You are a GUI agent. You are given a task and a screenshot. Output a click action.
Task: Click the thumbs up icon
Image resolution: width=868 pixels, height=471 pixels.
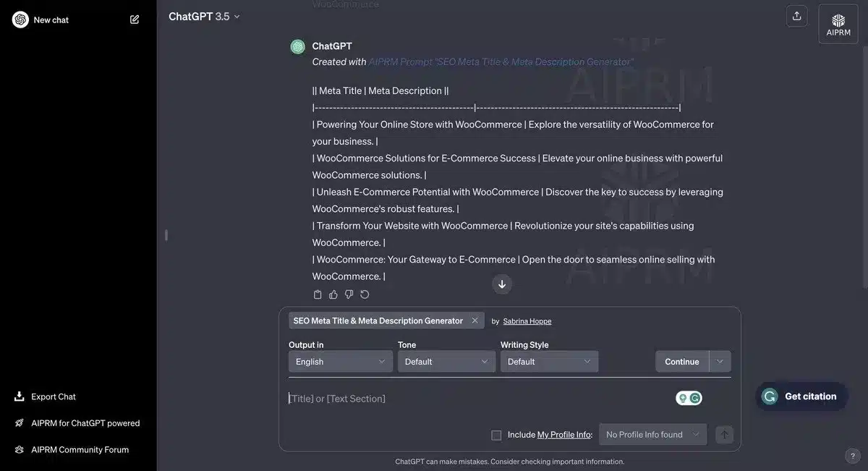333,294
